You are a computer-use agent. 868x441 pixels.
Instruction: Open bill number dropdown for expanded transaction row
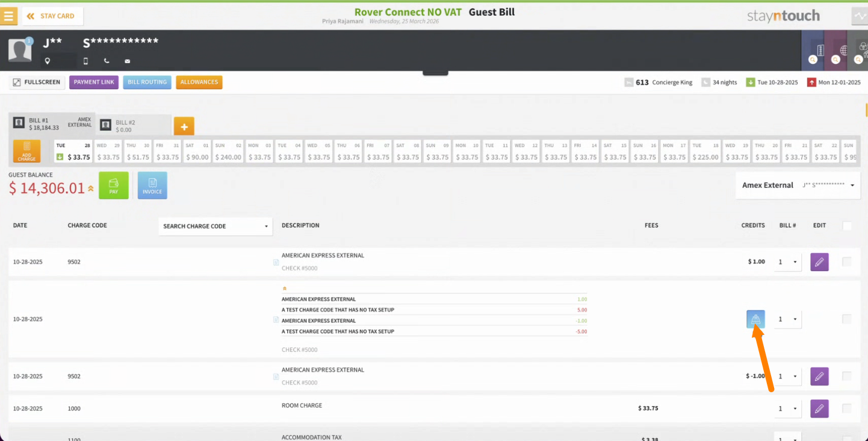coord(787,319)
